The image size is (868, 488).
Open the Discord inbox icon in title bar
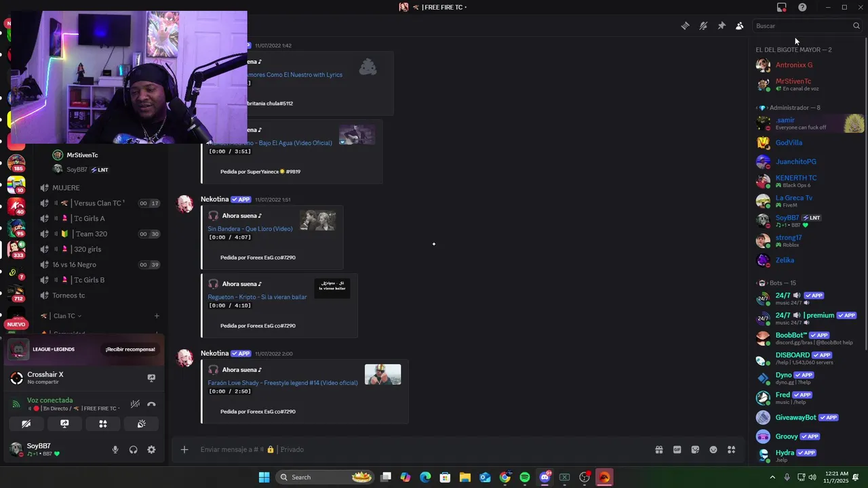tap(781, 7)
